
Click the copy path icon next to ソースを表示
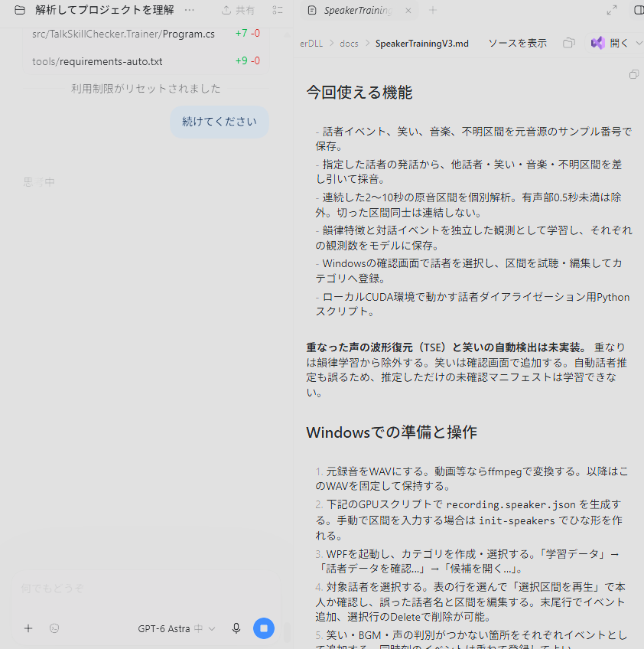click(569, 43)
